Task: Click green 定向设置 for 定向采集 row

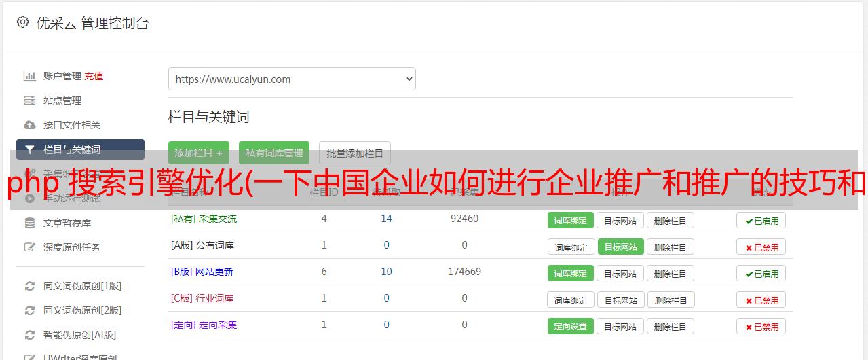Action: tap(571, 326)
